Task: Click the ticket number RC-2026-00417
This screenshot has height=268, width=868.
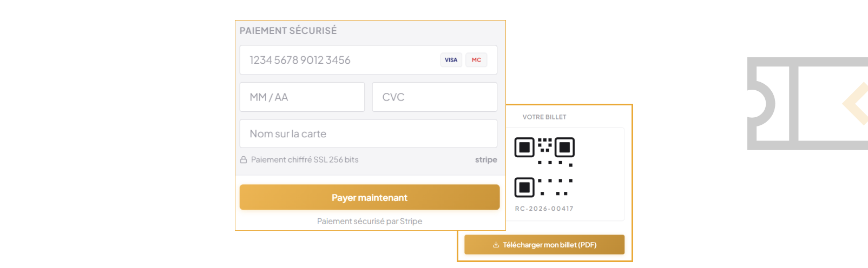Action: pyautogui.click(x=544, y=209)
